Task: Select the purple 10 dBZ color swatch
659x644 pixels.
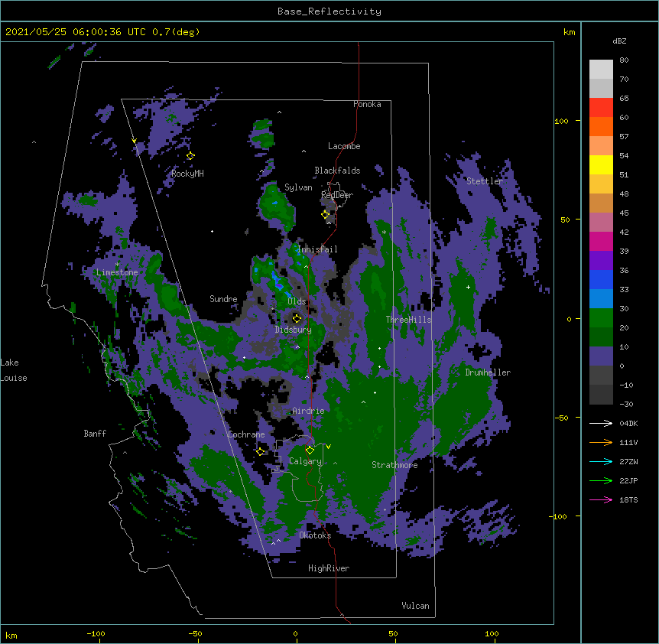Action: [601, 356]
